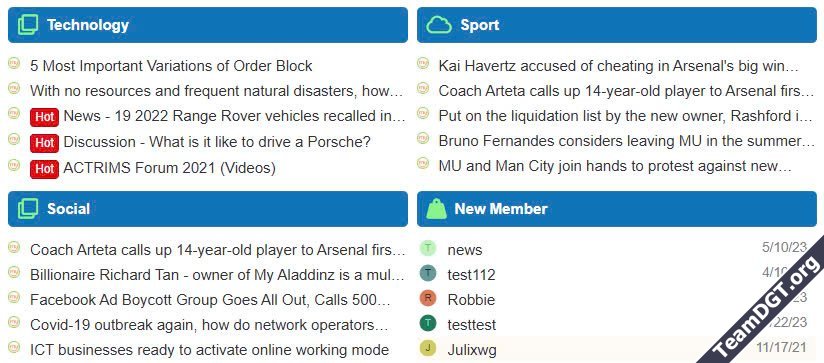Open ICT businesses online working mode article

(210, 350)
